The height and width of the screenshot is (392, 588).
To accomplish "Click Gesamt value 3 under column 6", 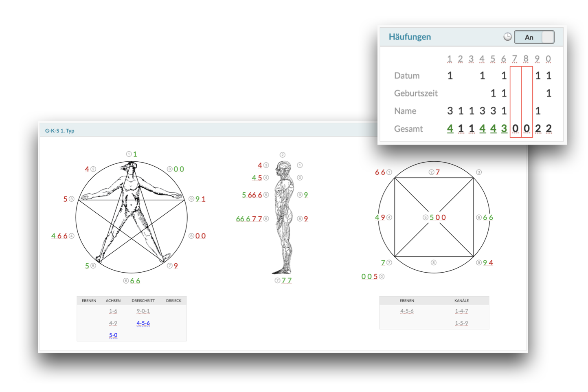I will click(504, 129).
